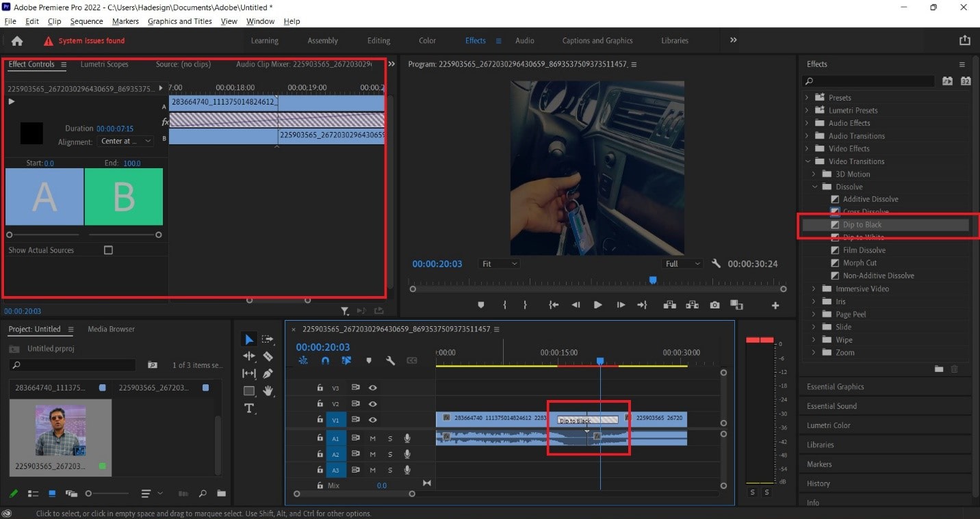Screen dimensions: 980x519
Task: Open the Lumetri Color panel
Action: coord(828,425)
